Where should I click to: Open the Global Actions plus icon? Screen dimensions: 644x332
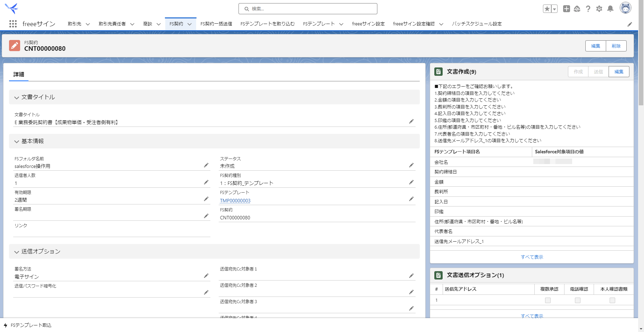[566, 9]
